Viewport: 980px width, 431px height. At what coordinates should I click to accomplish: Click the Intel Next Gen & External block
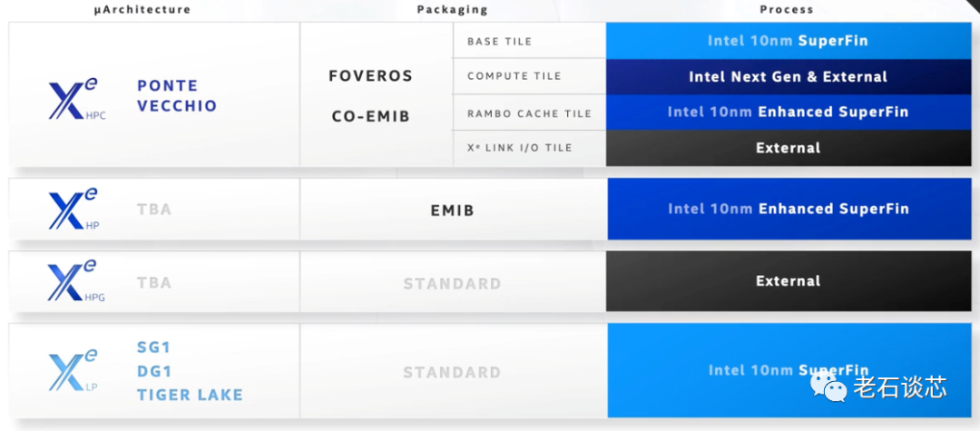(x=788, y=77)
